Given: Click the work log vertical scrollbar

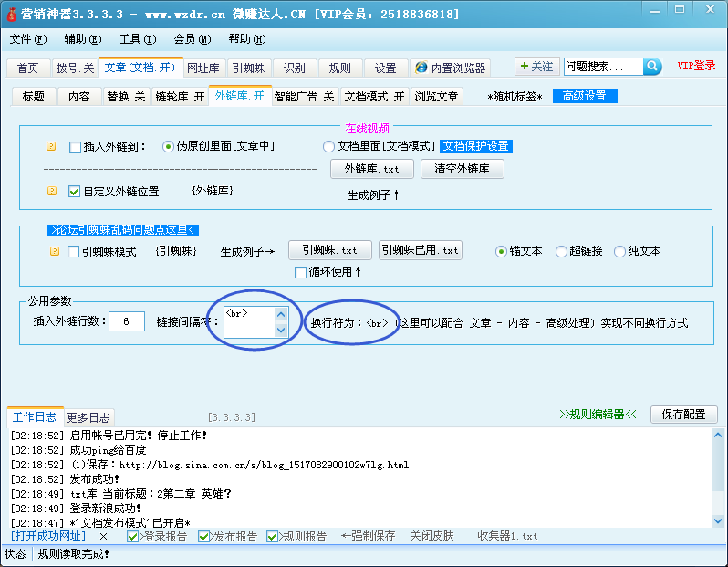Looking at the screenshot, I should coord(716,475).
